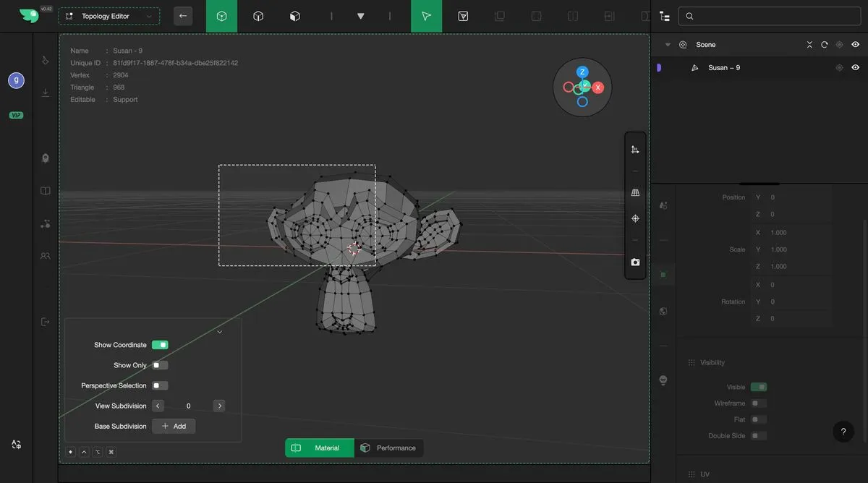Switch to the Performance tab
Screen dimensions: 868x483
388,448
